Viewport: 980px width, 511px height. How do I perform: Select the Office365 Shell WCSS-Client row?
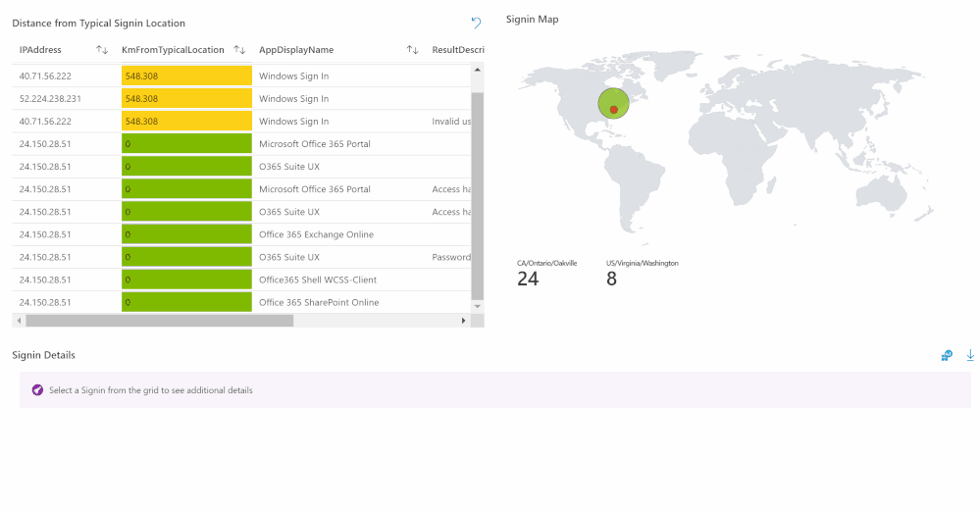(241, 280)
